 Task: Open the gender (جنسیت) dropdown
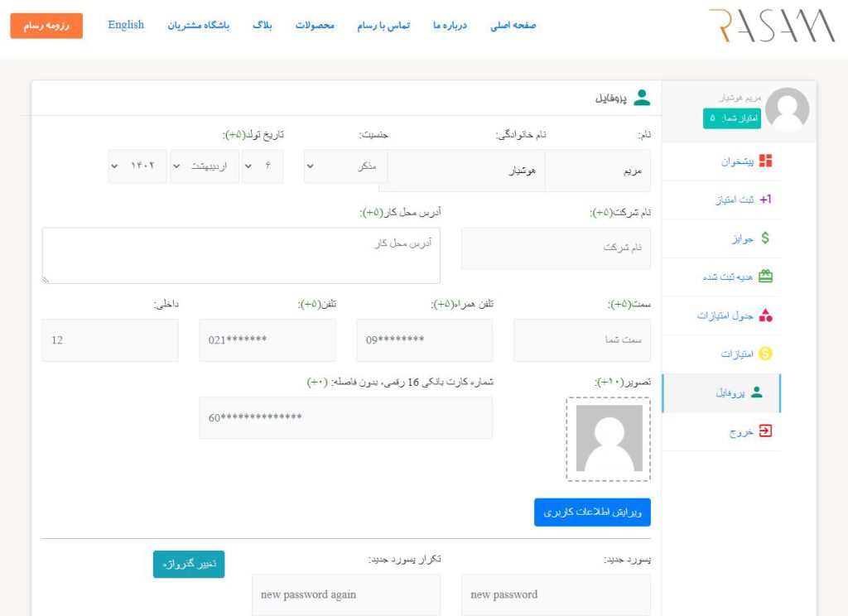tap(341, 166)
